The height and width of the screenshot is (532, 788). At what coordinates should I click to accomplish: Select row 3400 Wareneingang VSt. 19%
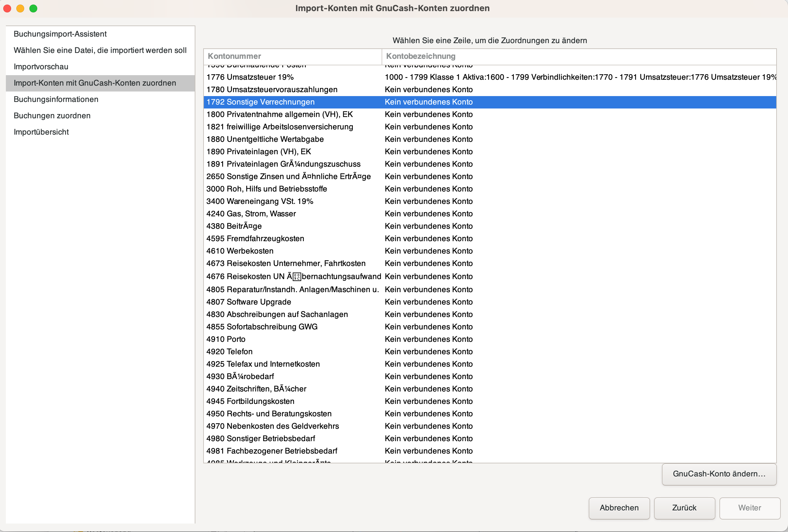[490, 201]
